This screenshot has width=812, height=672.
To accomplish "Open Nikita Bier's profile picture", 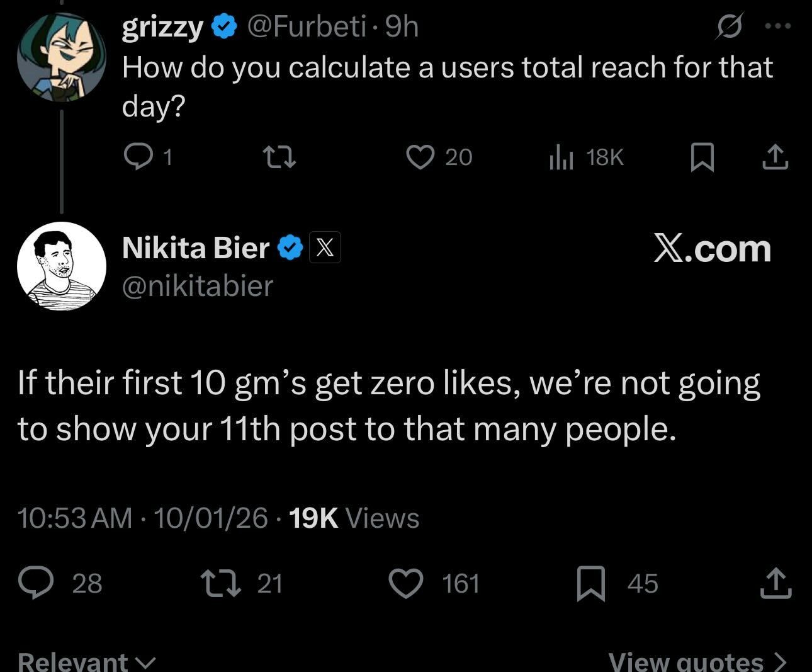I will 61,266.
